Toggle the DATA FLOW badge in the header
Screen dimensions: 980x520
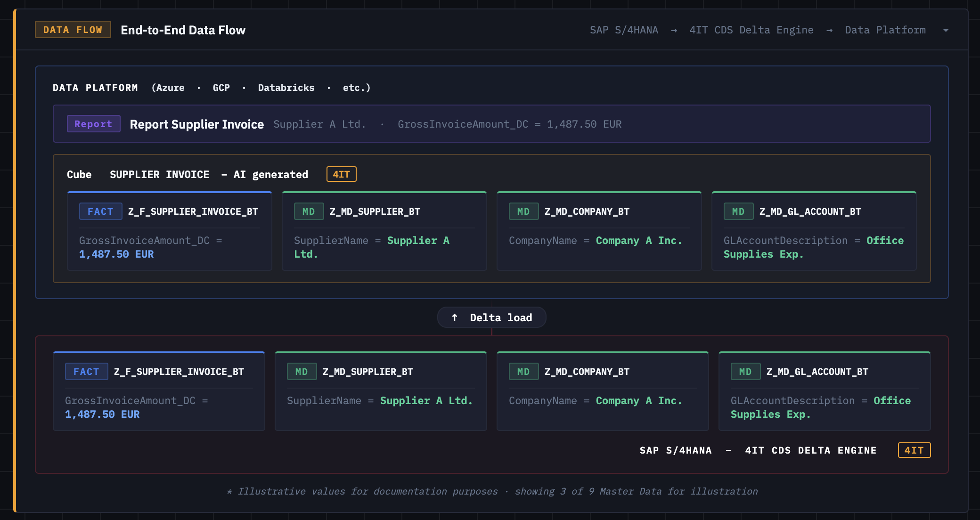pos(72,29)
